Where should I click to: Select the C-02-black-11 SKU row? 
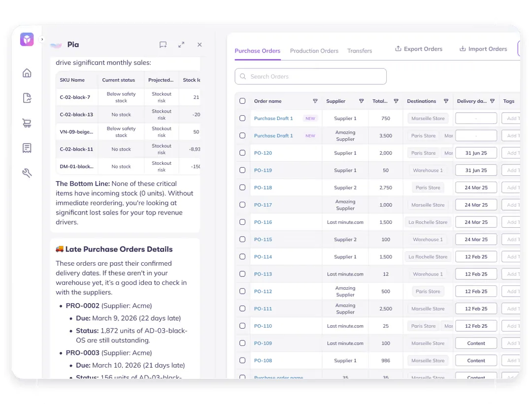(x=128, y=149)
